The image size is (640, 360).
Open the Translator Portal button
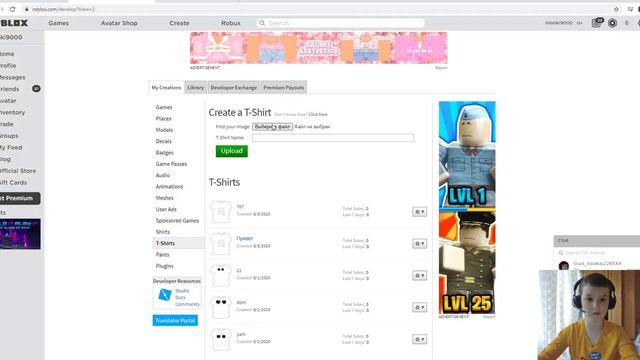coord(175,320)
